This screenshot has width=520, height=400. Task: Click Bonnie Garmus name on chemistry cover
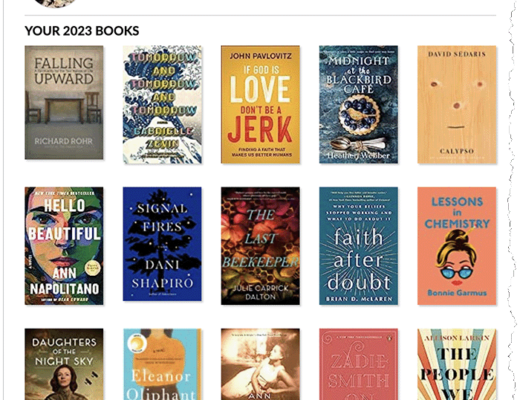click(x=457, y=293)
